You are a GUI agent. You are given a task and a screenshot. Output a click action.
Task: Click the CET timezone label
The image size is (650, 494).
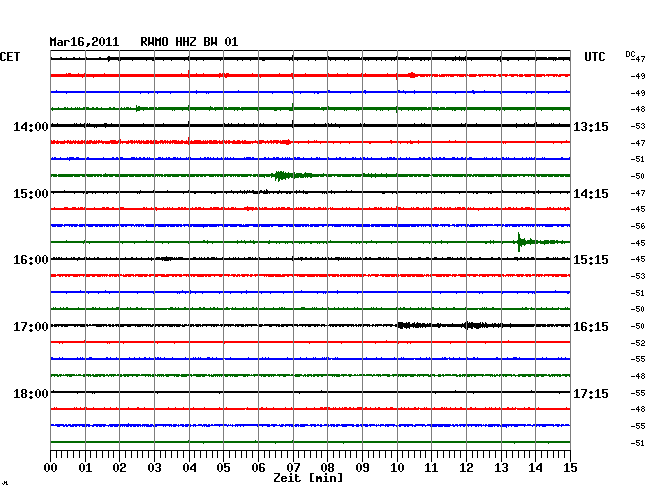point(10,57)
